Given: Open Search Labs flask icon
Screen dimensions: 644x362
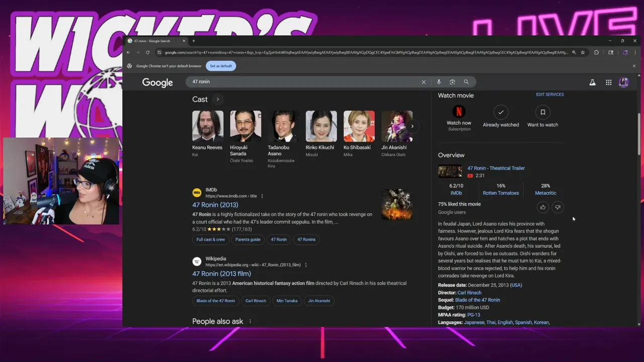Looking at the screenshot, I should [593, 82].
